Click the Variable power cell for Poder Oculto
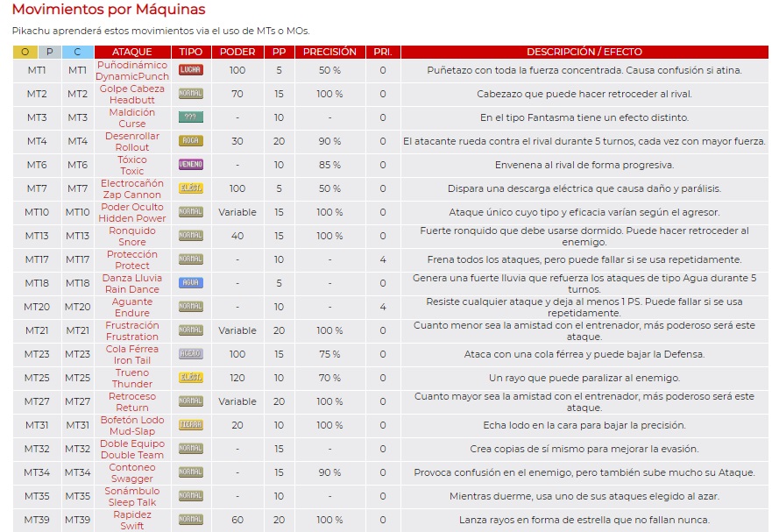 tap(237, 212)
